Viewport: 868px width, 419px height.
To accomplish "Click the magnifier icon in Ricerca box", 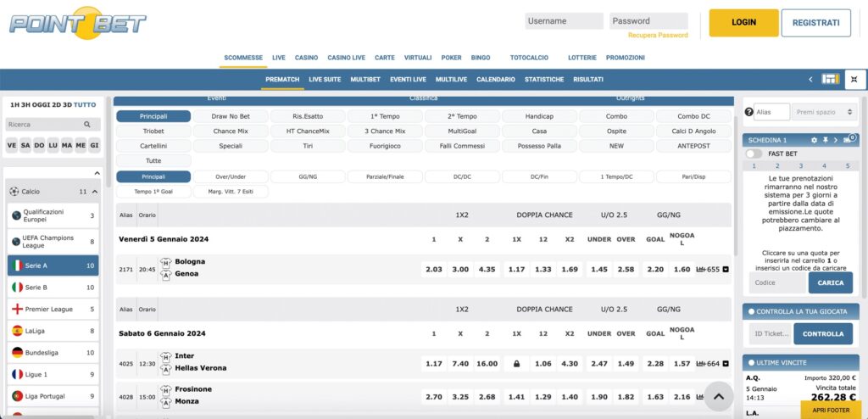I will click(87, 125).
